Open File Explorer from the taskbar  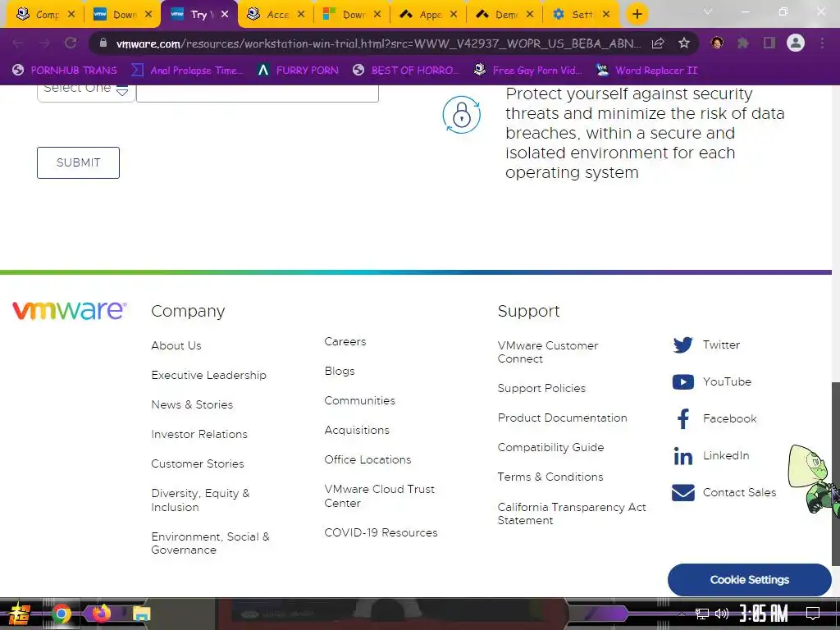[x=141, y=614]
